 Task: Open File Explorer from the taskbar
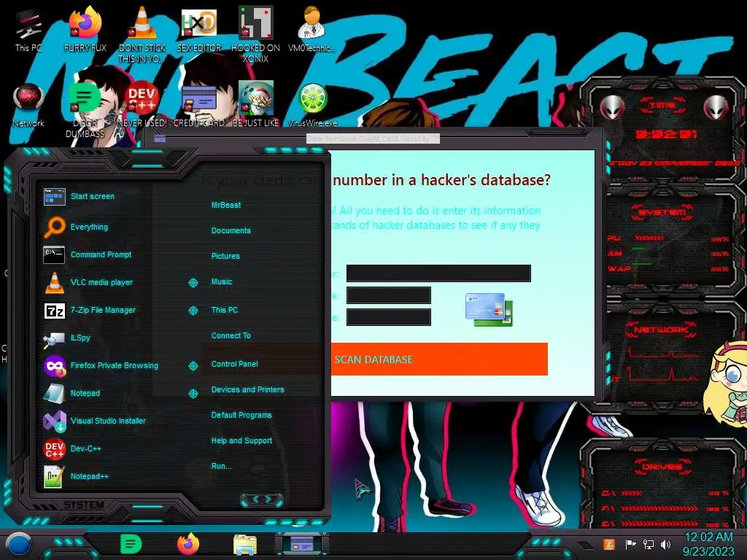(245, 544)
